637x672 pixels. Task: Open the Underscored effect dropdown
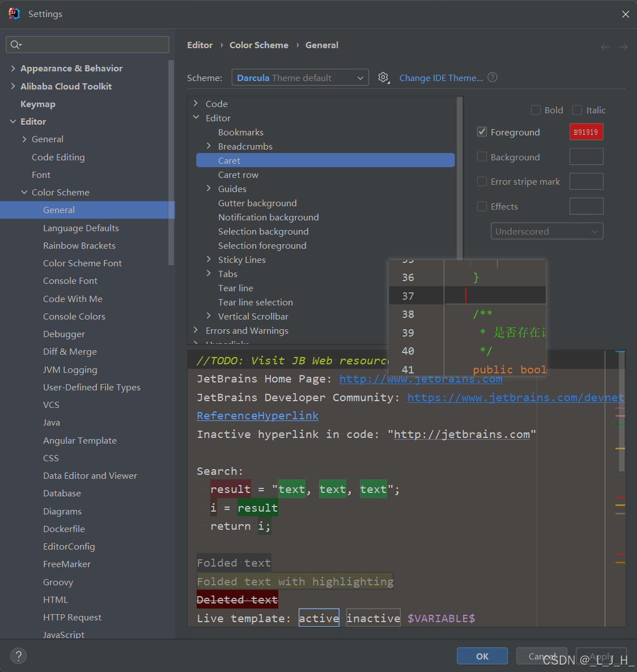[546, 231]
